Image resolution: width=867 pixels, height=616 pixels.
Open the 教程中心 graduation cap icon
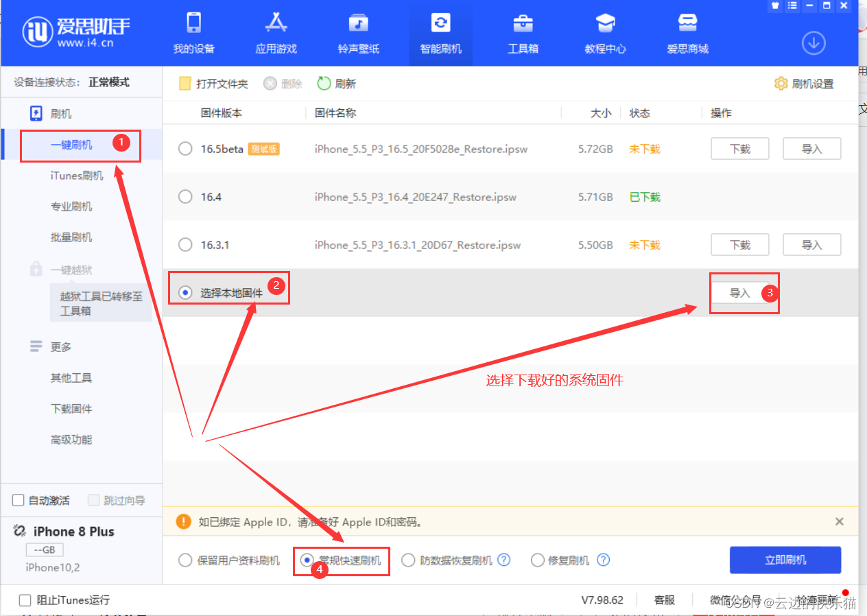606,23
